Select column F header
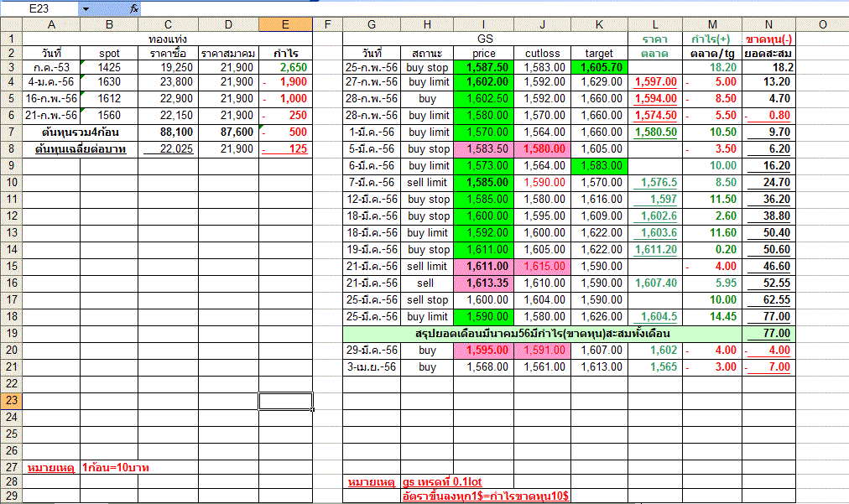Screen dimensions: 849x504 327,24
